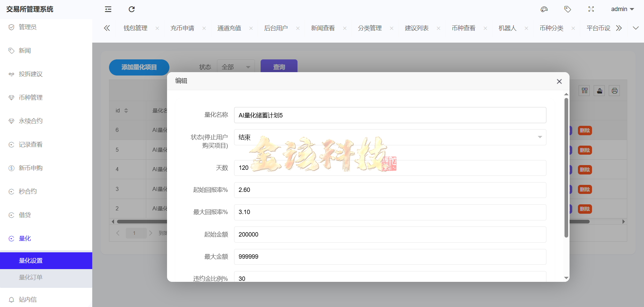Open the theme palette icon in header
This screenshot has height=307, width=644.
click(x=544, y=9)
